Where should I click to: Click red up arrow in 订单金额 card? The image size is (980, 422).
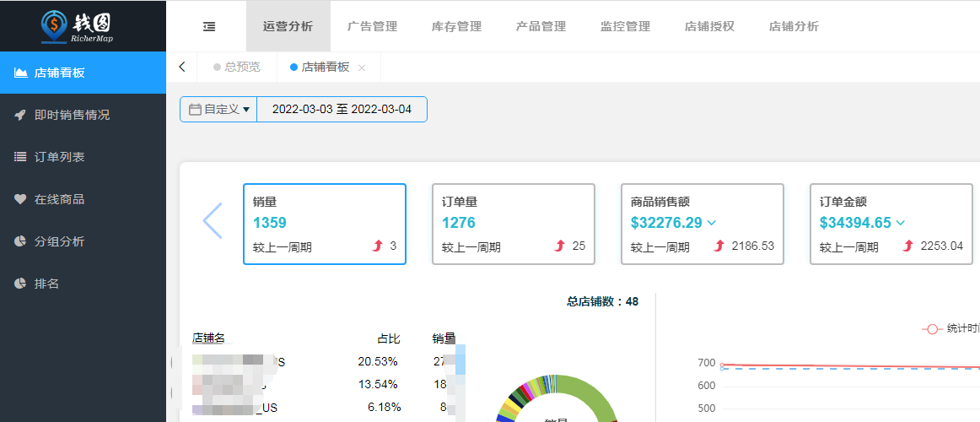pyautogui.click(x=908, y=246)
